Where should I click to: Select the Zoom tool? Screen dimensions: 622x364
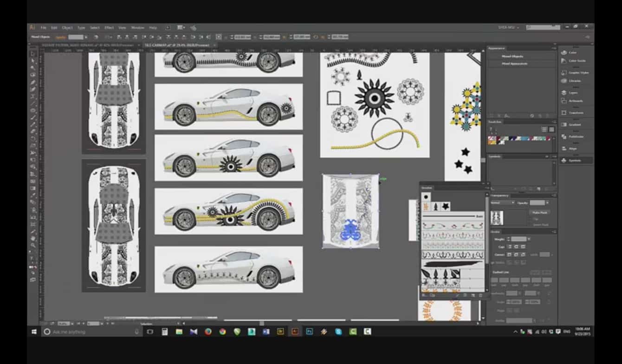pos(32,245)
